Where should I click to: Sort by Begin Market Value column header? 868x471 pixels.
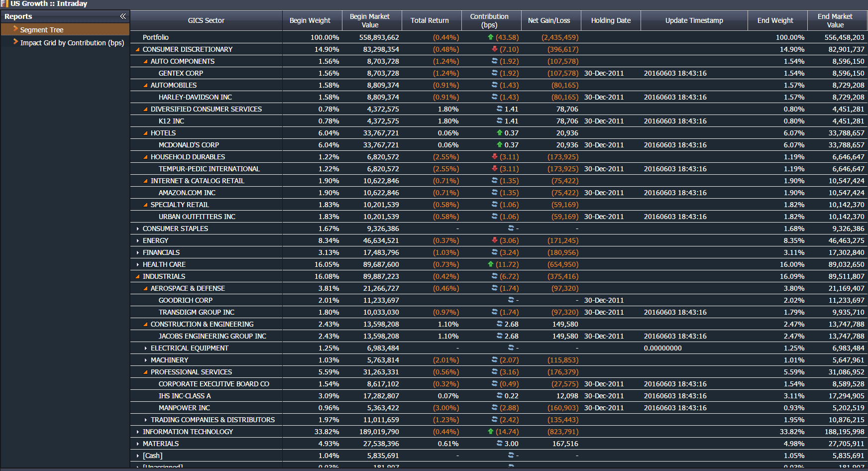click(x=372, y=20)
